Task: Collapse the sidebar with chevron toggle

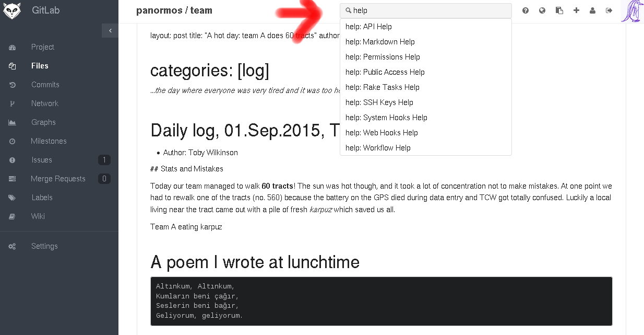Action: coord(110,31)
